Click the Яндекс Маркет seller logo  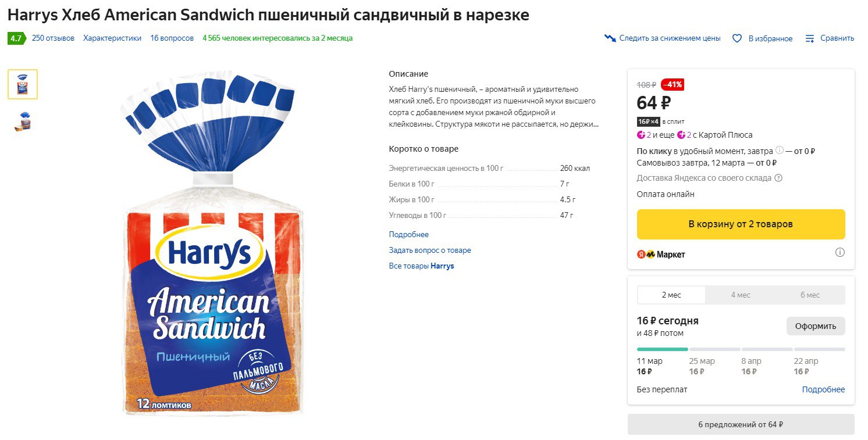pos(661,254)
